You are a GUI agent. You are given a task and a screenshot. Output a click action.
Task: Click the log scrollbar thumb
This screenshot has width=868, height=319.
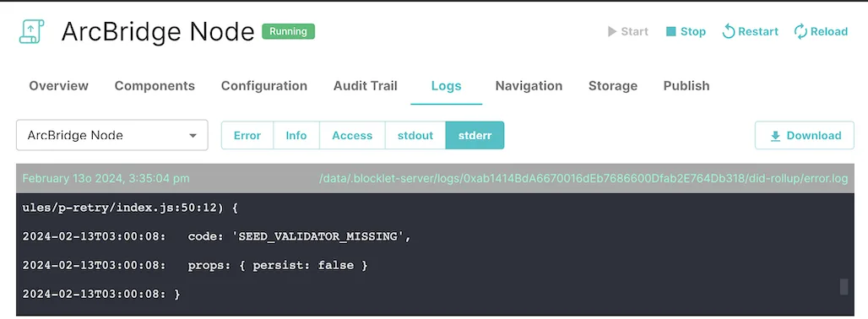coord(844,286)
